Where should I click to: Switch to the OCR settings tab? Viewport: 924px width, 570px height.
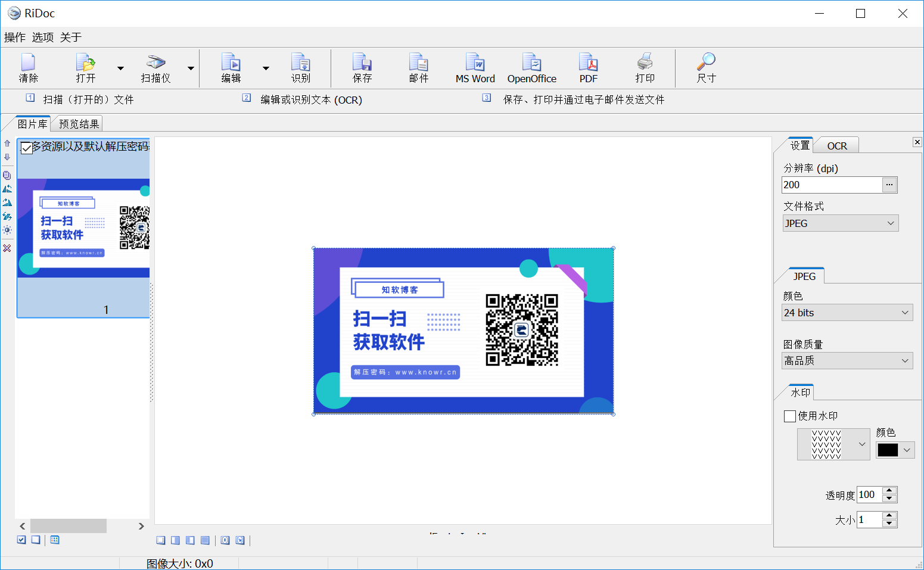coord(836,146)
